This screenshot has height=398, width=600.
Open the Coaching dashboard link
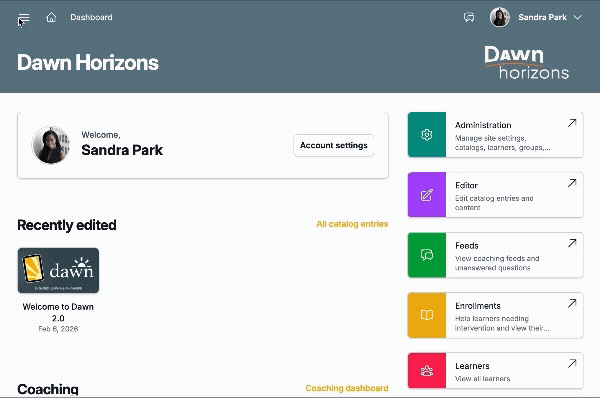[x=347, y=388]
